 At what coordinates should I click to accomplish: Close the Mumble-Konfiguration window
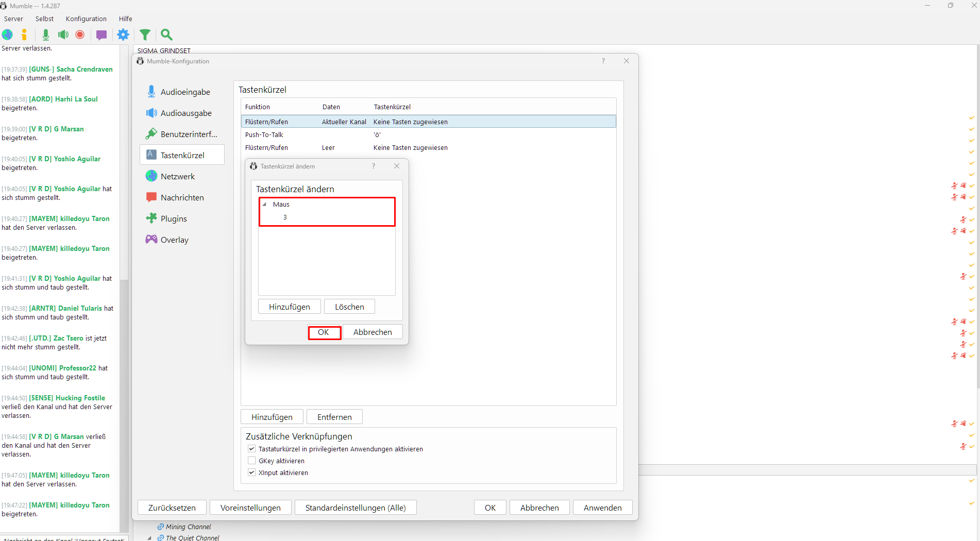(627, 61)
